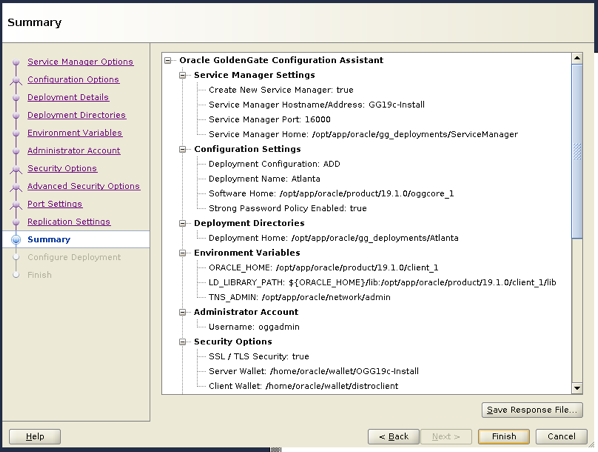Select SSL / TLS Security: true row

click(x=259, y=357)
